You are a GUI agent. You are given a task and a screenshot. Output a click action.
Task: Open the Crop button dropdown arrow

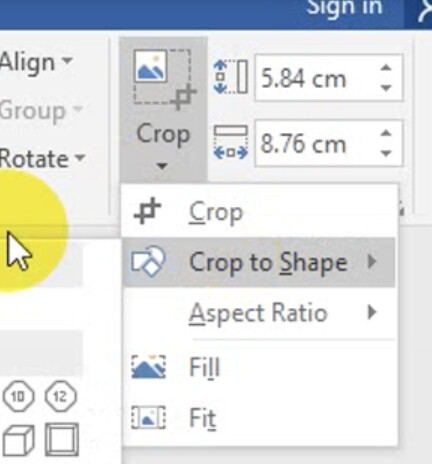162,166
